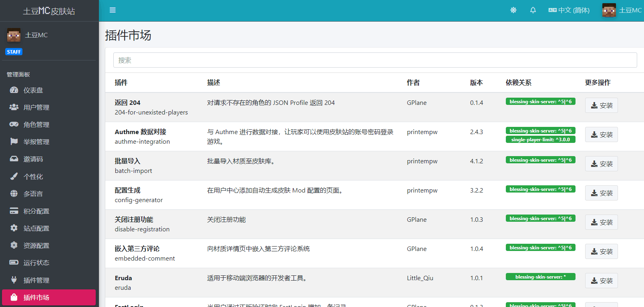Image resolution: width=644 pixels, height=307 pixels.
Task: Open the 土豆MC皮肤站 site logo
Action: pyautogui.click(x=49, y=11)
